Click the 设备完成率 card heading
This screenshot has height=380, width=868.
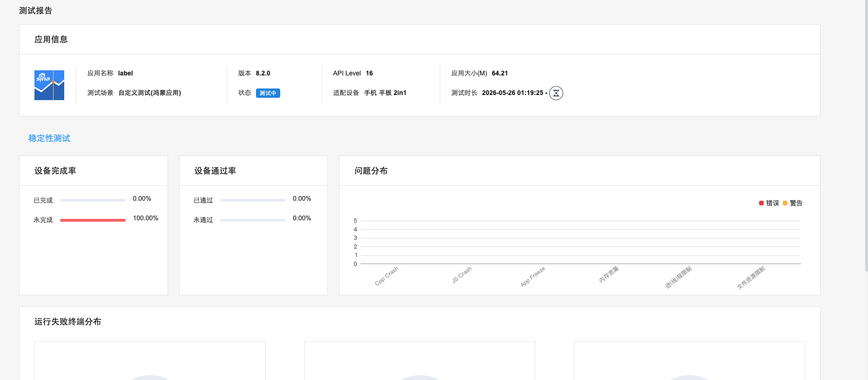point(55,171)
